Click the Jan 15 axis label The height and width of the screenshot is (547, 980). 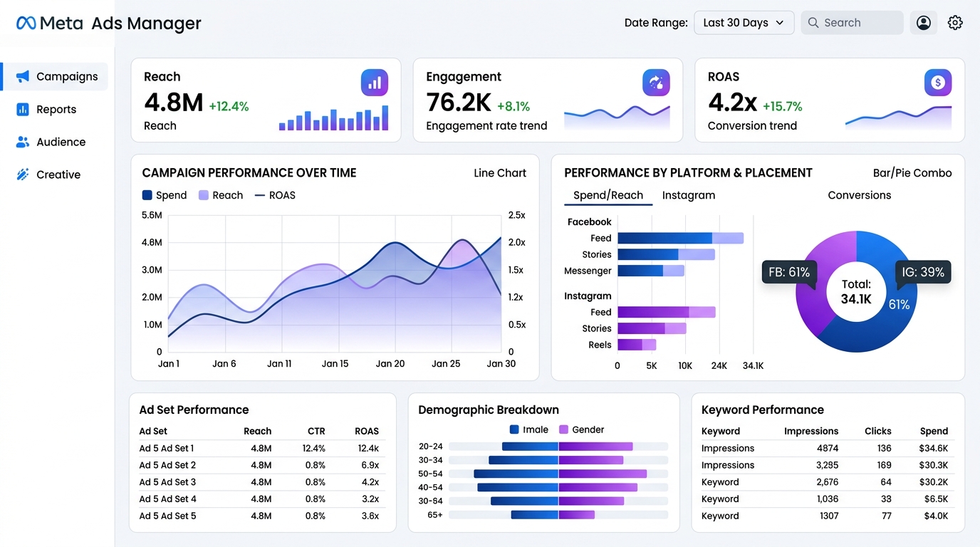(335, 364)
